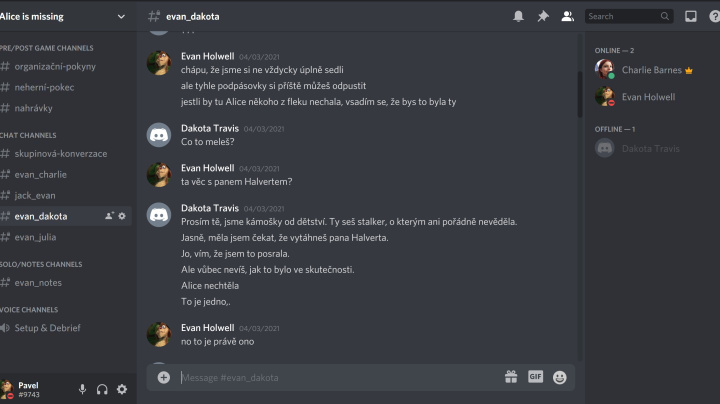Toggle the member list icon
This screenshot has width=720, height=404.
[x=568, y=17]
